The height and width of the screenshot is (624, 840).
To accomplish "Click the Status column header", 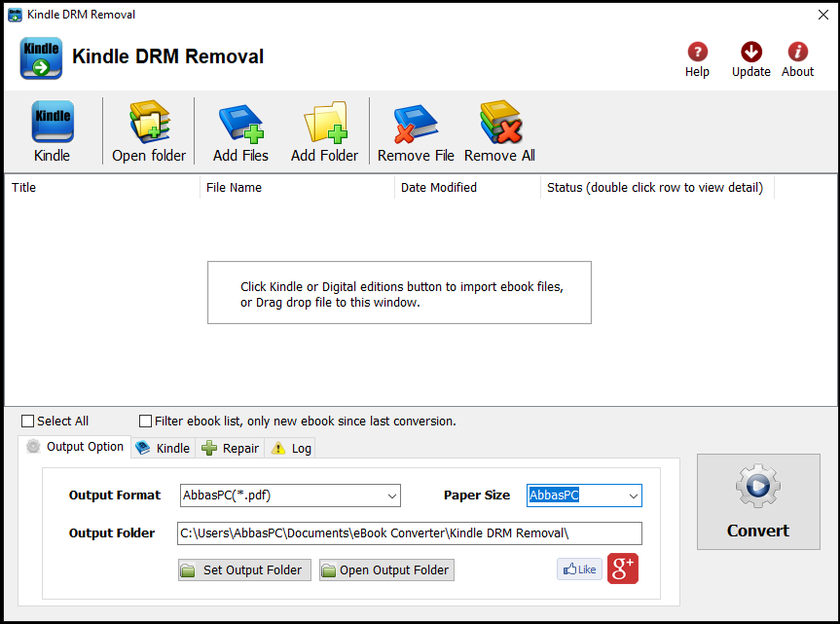I will click(x=657, y=188).
